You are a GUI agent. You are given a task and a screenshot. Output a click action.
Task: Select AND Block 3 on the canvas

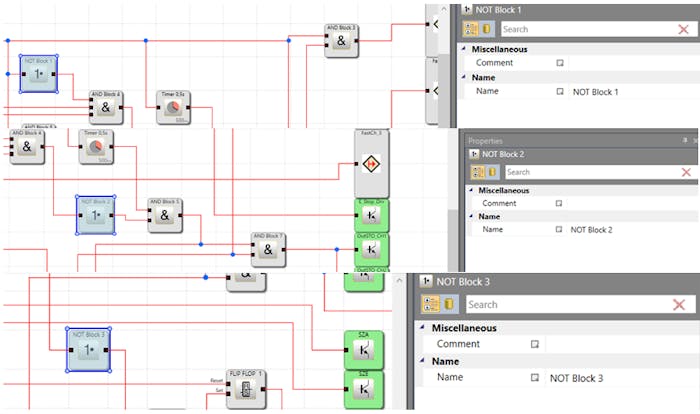342,41
